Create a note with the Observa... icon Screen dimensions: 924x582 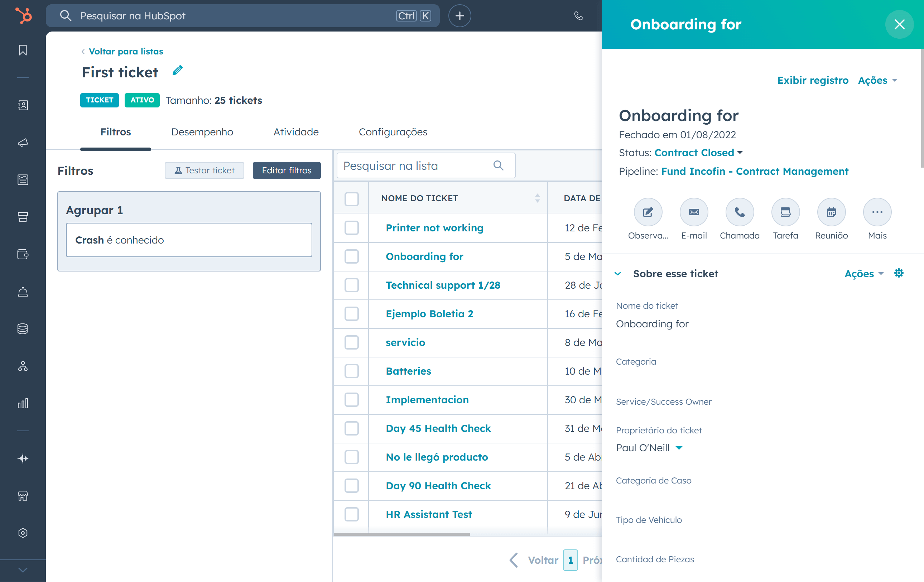pos(648,212)
